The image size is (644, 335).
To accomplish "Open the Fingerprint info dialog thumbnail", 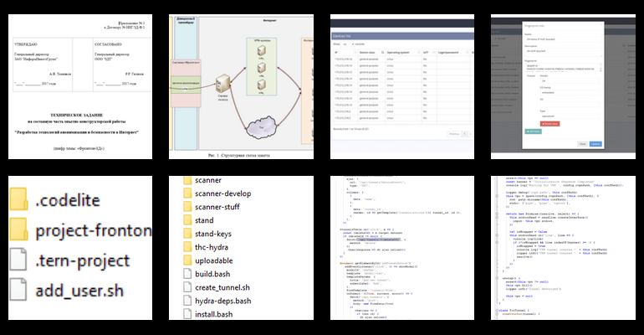I will pyautogui.click(x=563, y=87).
